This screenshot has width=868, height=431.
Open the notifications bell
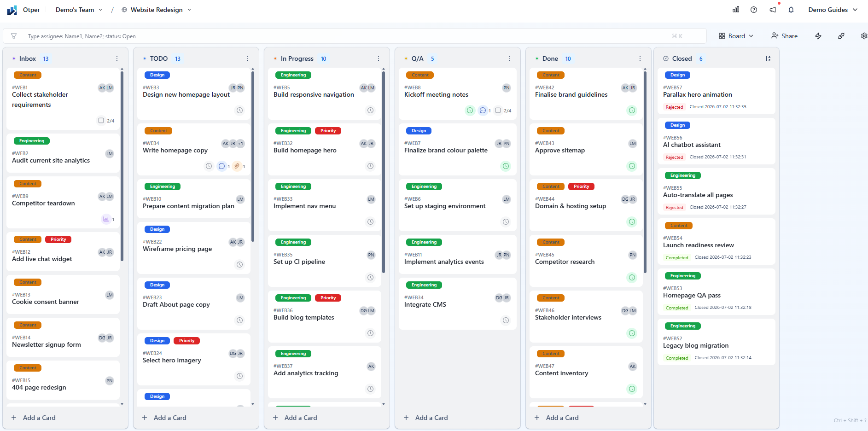click(x=791, y=10)
